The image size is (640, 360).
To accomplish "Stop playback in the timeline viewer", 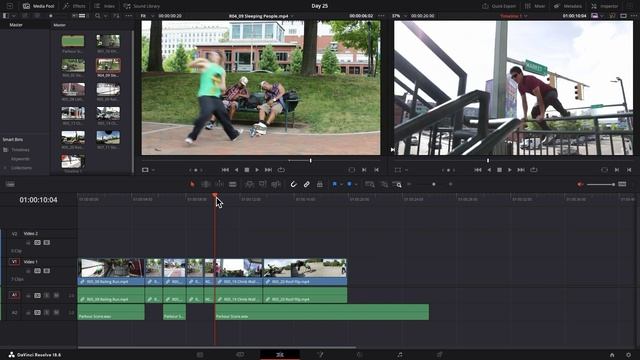I will click(499, 170).
